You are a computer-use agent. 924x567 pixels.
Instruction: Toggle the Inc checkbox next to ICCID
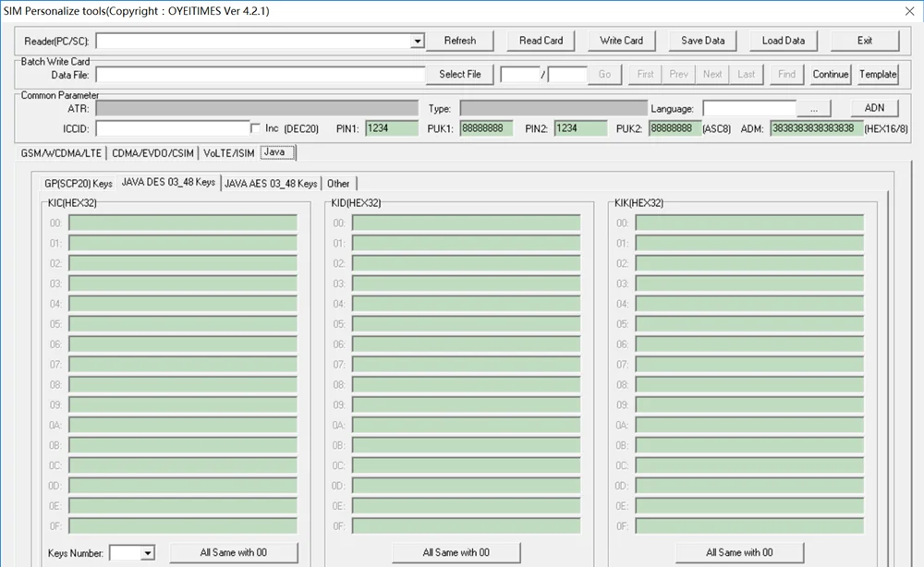(256, 127)
